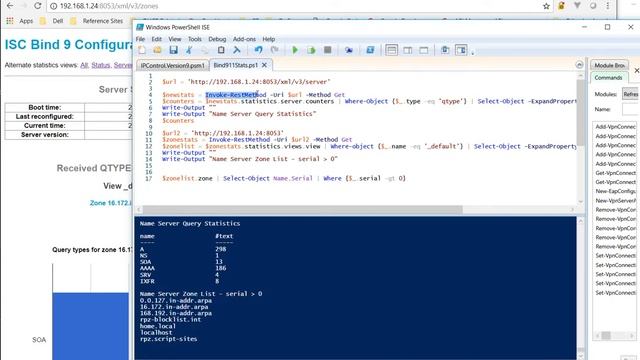Open the Debug menu
The height and width of the screenshot is (360, 640).
[217, 39]
